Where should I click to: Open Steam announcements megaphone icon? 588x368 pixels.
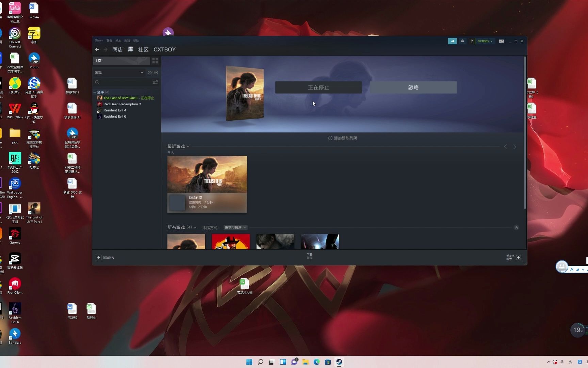452,41
